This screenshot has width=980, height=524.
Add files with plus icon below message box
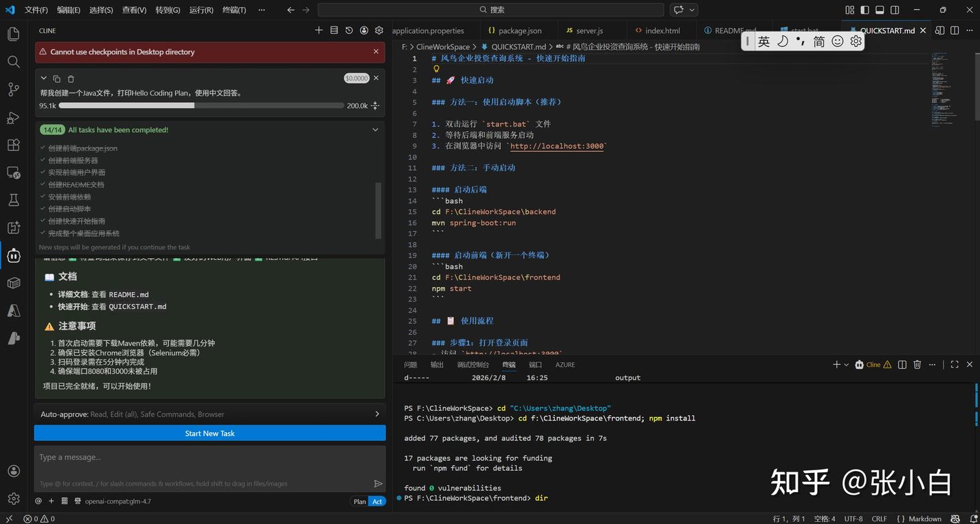pyautogui.click(x=51, y=501)
